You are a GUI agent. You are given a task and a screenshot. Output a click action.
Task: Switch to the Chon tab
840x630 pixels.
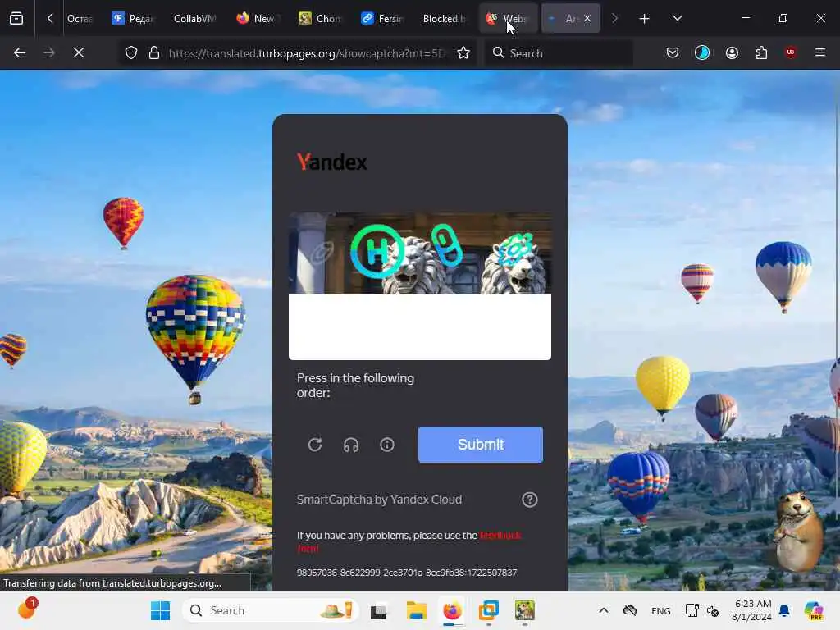[320, 19]
